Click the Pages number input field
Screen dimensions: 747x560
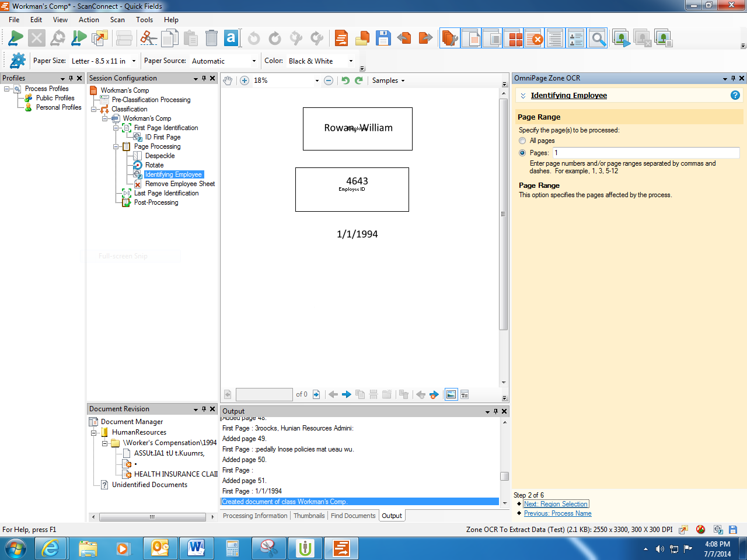(x=645, y=153)
